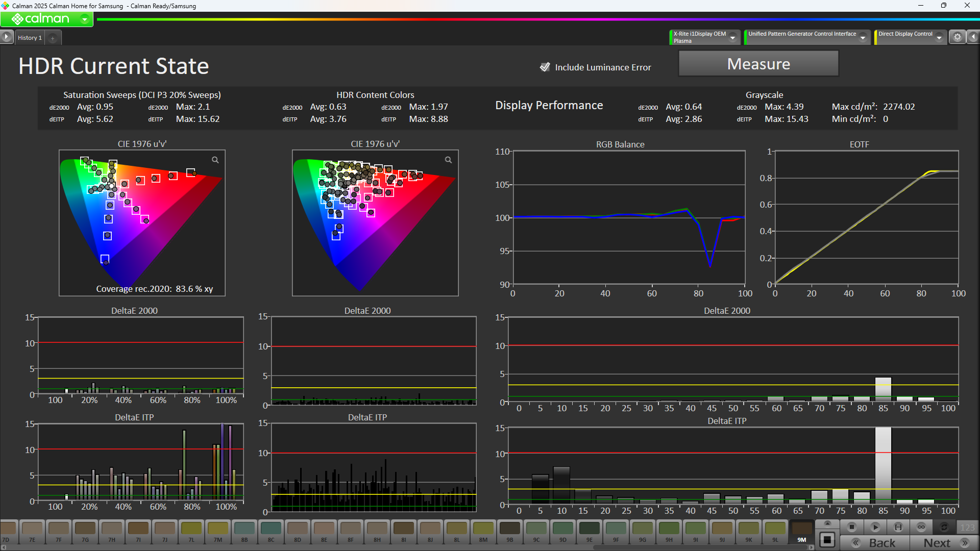This screenshot has height=551, width=980.
Task: Toggle the 123 numeric display button
Action: click(x=967, y=527)
